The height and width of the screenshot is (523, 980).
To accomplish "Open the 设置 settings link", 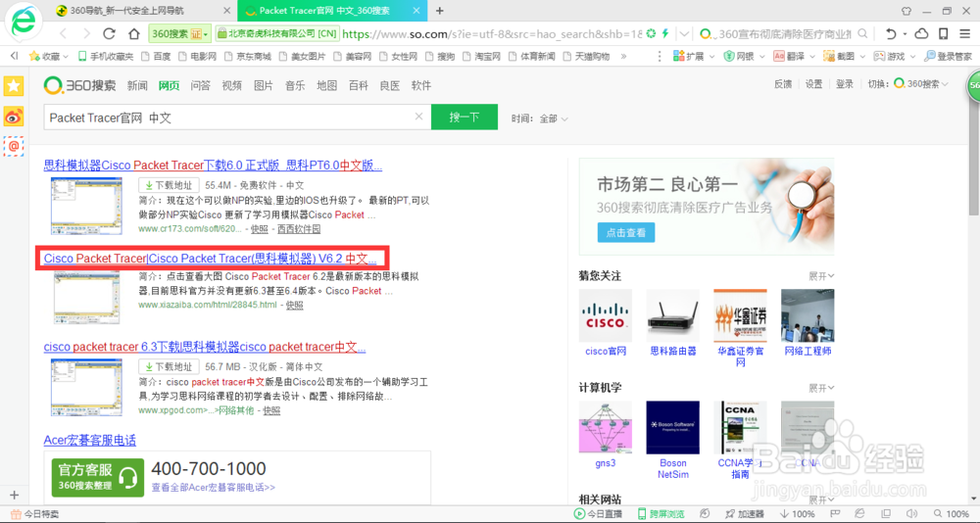I will (x=813, y=83).
